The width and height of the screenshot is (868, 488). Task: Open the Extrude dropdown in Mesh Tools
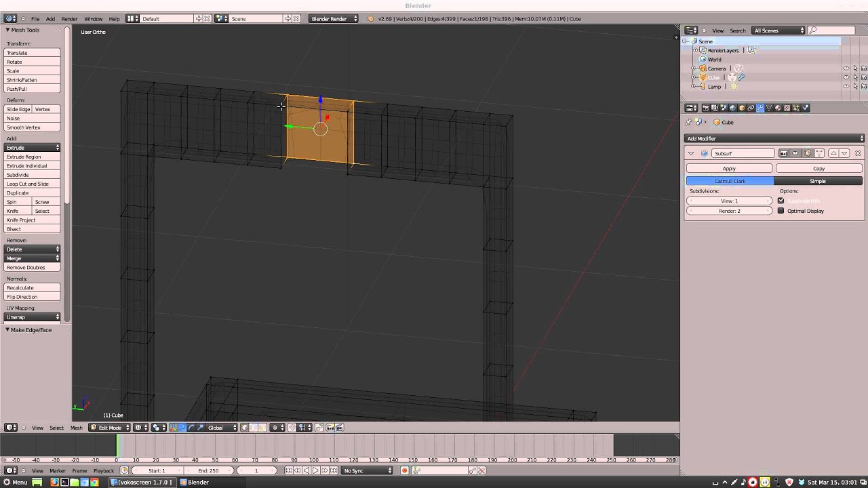33,148
